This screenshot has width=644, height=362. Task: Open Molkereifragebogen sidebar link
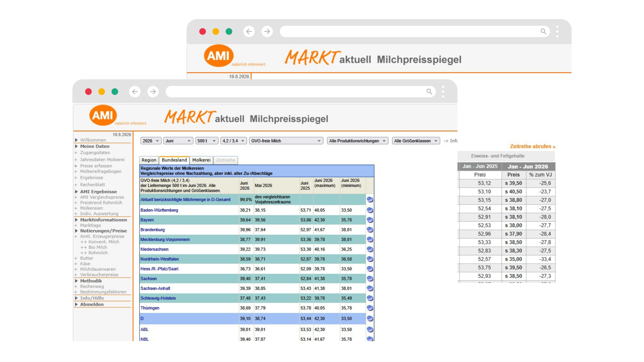101,171
